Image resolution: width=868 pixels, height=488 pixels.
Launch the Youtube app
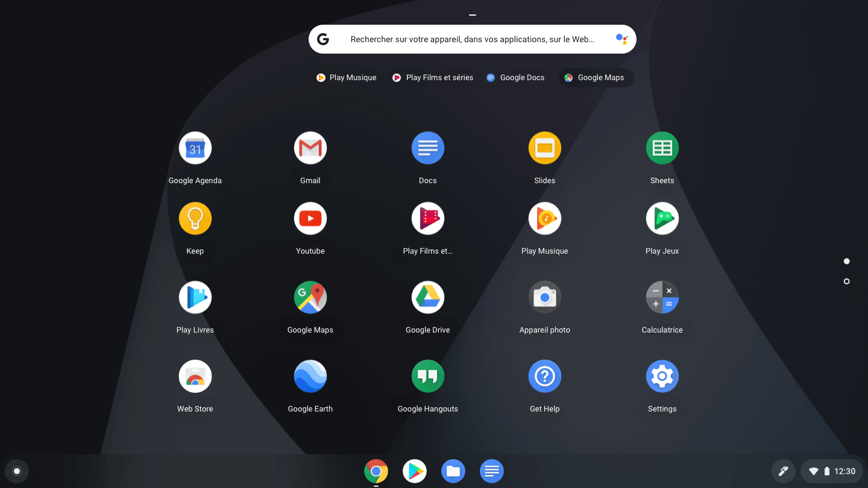click(x=310, y=219)
